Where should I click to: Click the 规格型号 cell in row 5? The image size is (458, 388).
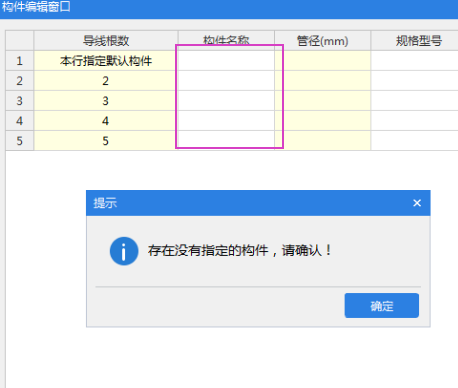pyautogui.click(x=414, y=141)
